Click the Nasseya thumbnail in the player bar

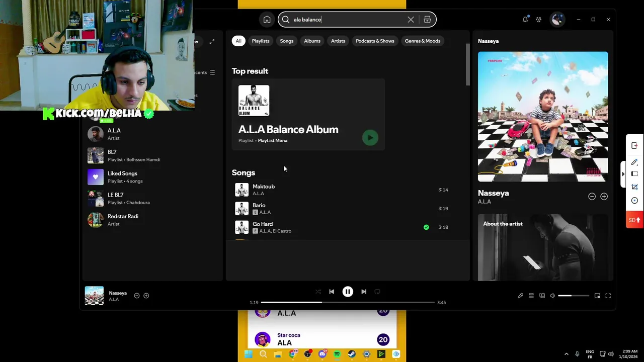point(94,296)
